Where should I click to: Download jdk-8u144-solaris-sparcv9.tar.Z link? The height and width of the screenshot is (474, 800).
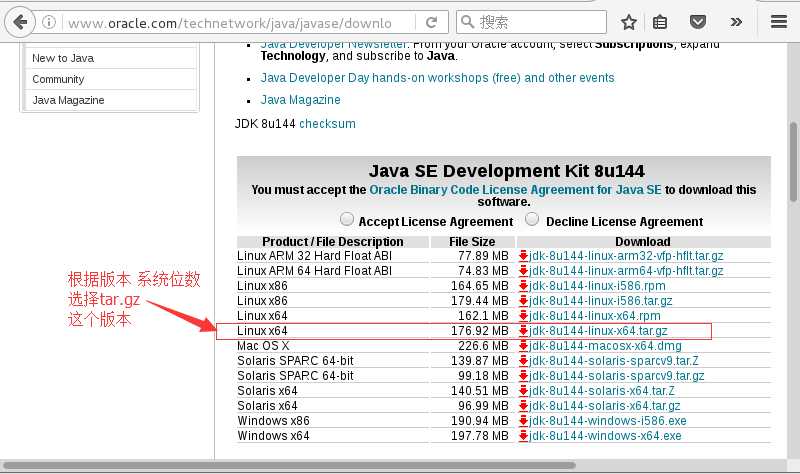(614, 361)
